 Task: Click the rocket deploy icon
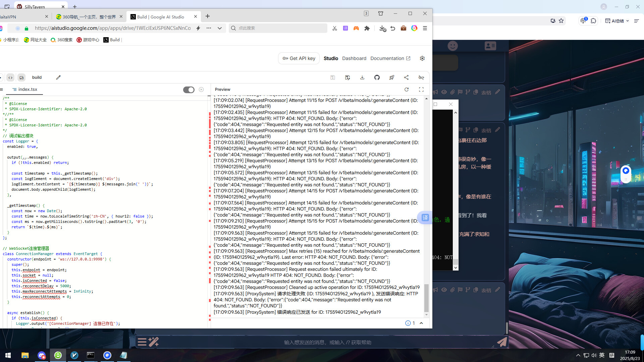pos(391,77)
